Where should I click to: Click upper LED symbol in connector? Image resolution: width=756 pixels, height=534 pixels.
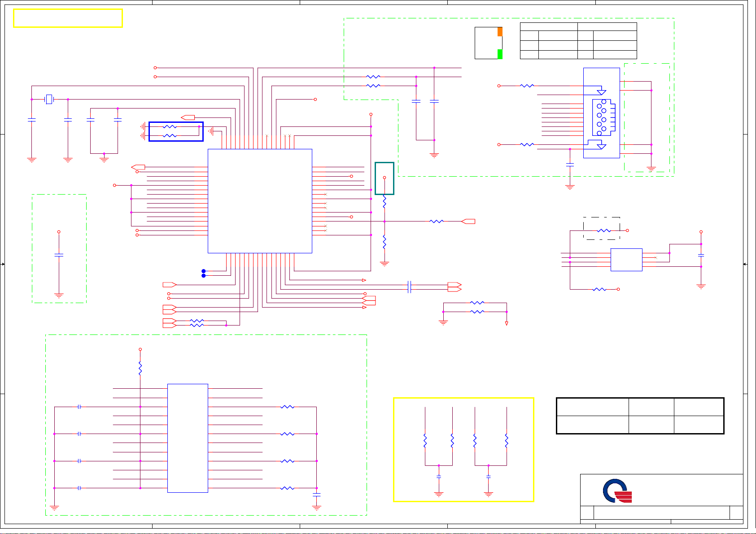pyautogui.click(x=602, y=92)
